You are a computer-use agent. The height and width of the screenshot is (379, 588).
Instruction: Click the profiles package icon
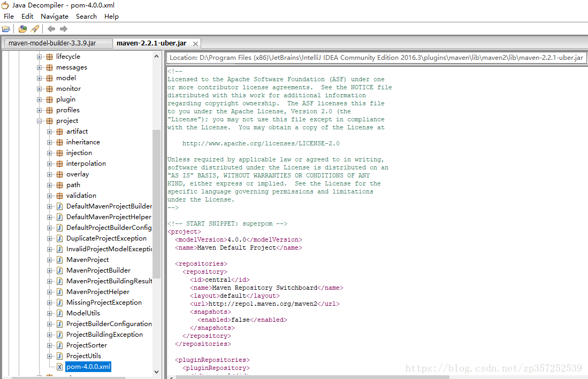[x=50, y=110]
